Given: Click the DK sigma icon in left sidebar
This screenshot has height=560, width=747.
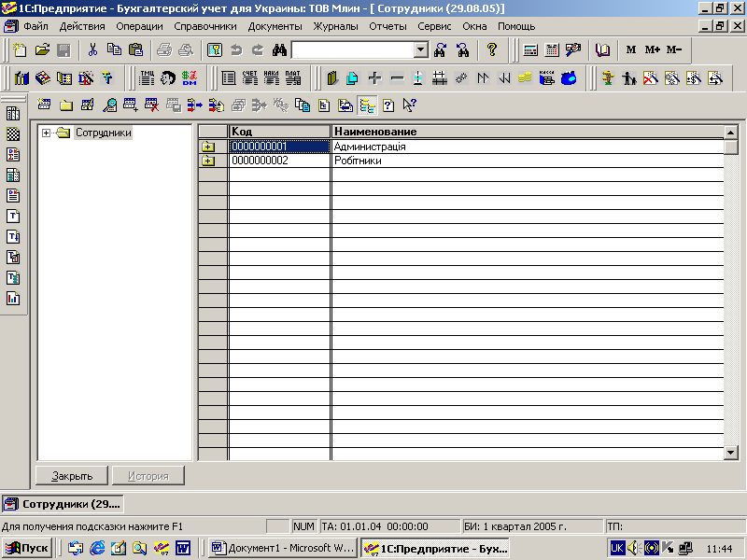Looking at the screenshot, I should click(13, 155).
